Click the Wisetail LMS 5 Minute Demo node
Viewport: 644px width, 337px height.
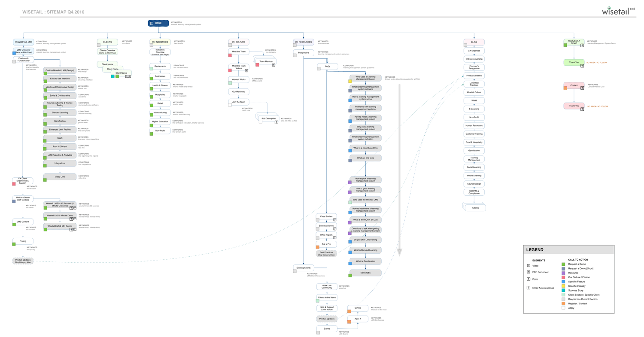tap(60, 215)
